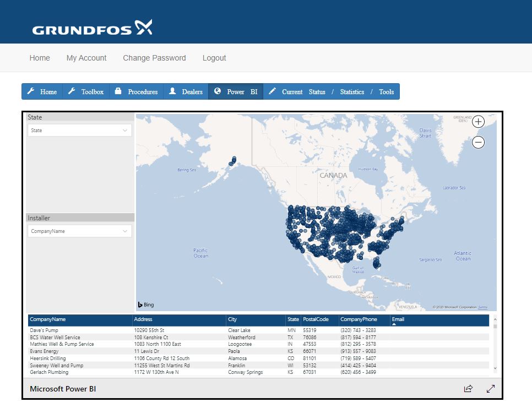
Task: Click the Grundfos logo
Action: pos(93,28)
